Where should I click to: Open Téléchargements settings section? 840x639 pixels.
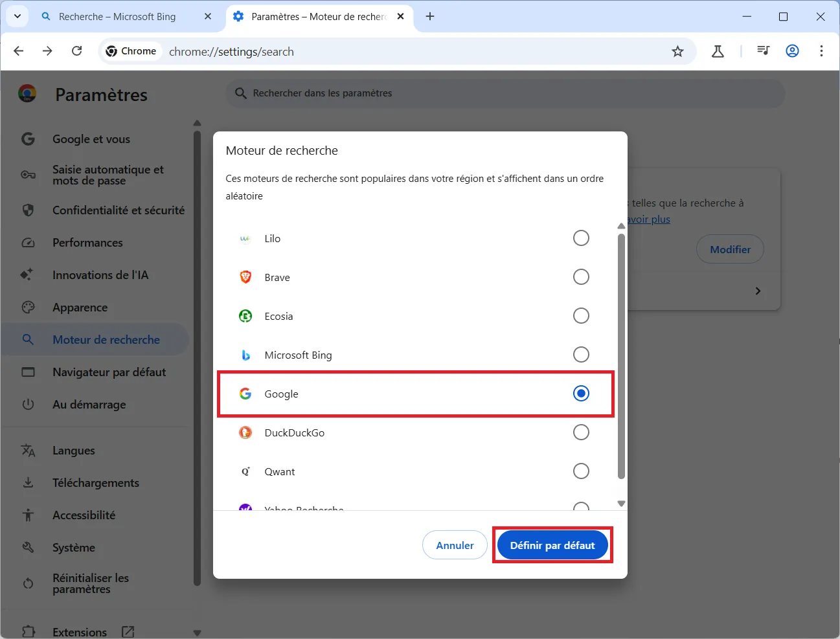(95, 483)
